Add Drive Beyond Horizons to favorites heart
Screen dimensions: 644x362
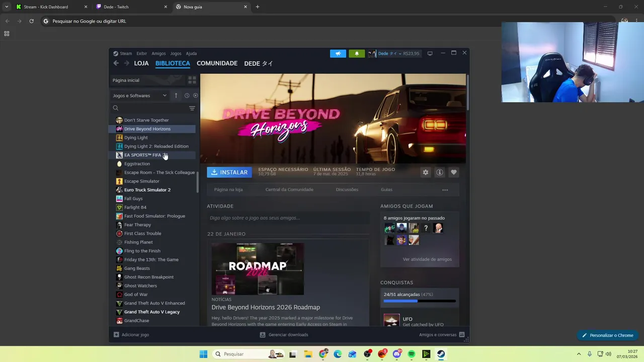pyautogui.click(x=454, y=172)
